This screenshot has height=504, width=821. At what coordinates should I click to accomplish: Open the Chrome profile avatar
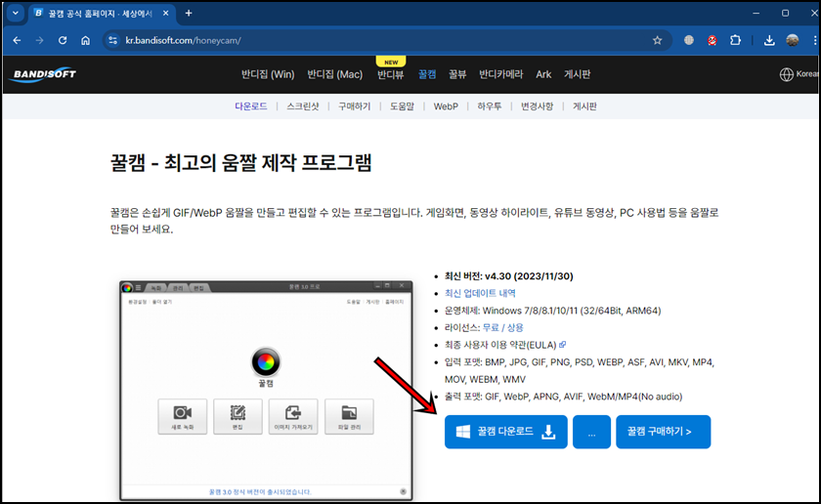coord(793,40)
